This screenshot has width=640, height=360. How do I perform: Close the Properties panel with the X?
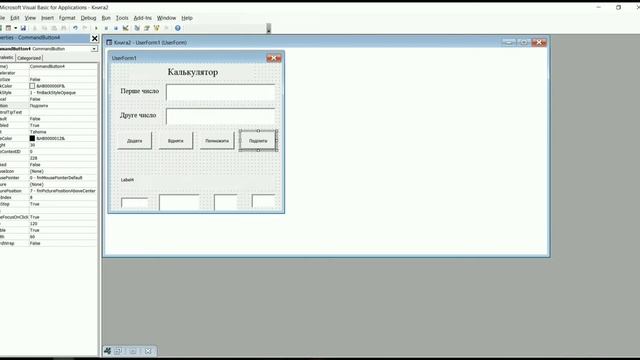coord(94,38)
